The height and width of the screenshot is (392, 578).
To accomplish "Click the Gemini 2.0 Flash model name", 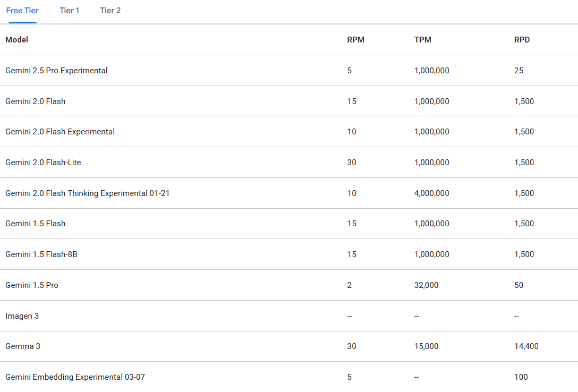I will coord(36,101).
